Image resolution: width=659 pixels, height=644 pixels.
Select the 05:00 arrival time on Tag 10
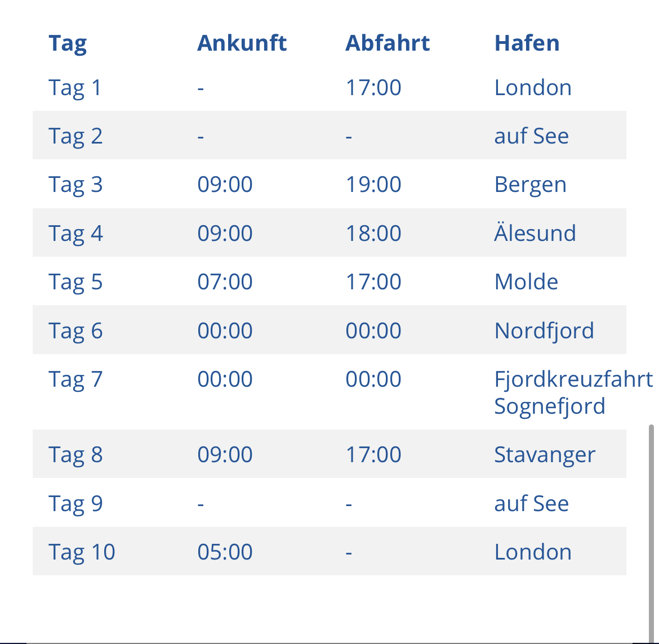click(225, 552)
